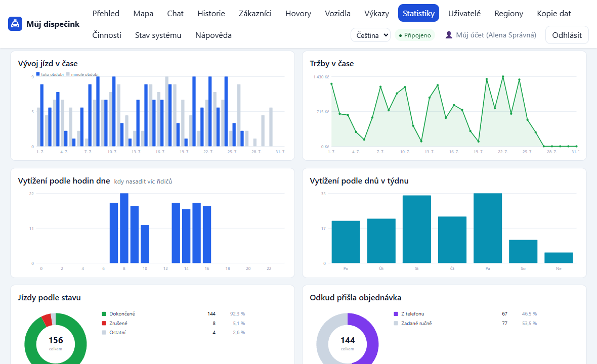Click the green Připojeno status indicator
The height and width of the screenshot is (364, 597).
coord(415,35)
